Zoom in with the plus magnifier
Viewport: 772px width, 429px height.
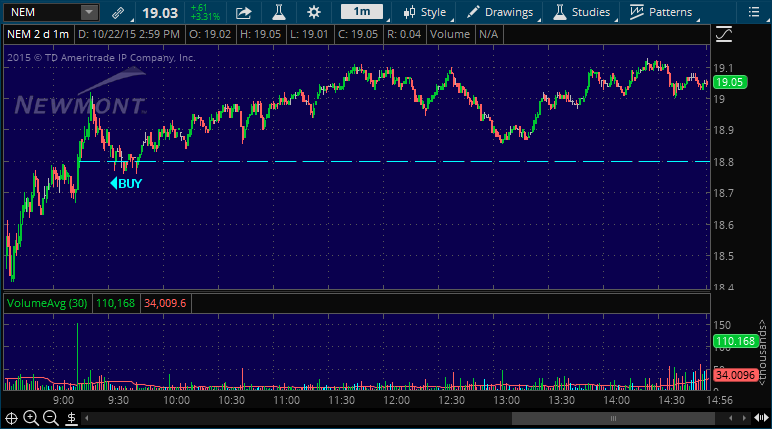pos(31,418)
